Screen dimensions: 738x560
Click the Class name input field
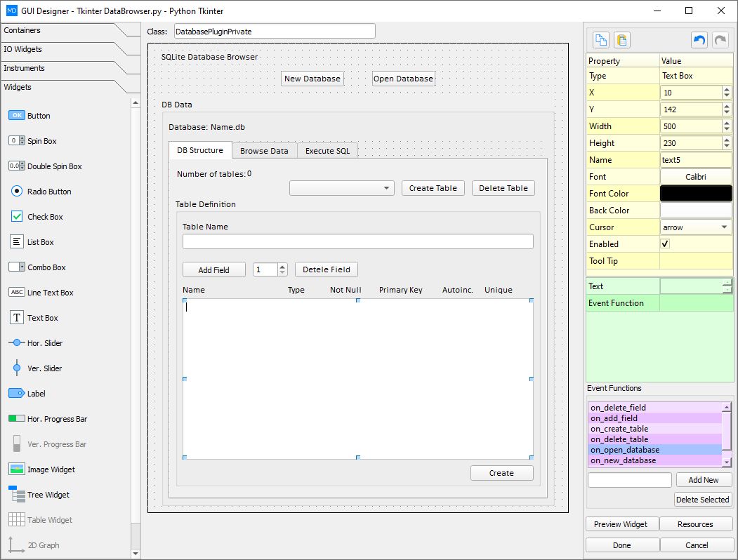coord(275,31)
